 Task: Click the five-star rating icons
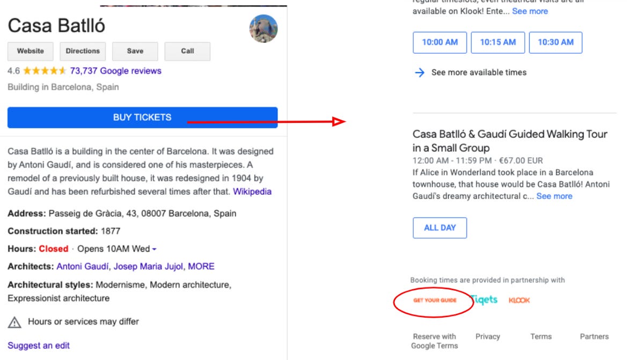click(x=45, y=71)
